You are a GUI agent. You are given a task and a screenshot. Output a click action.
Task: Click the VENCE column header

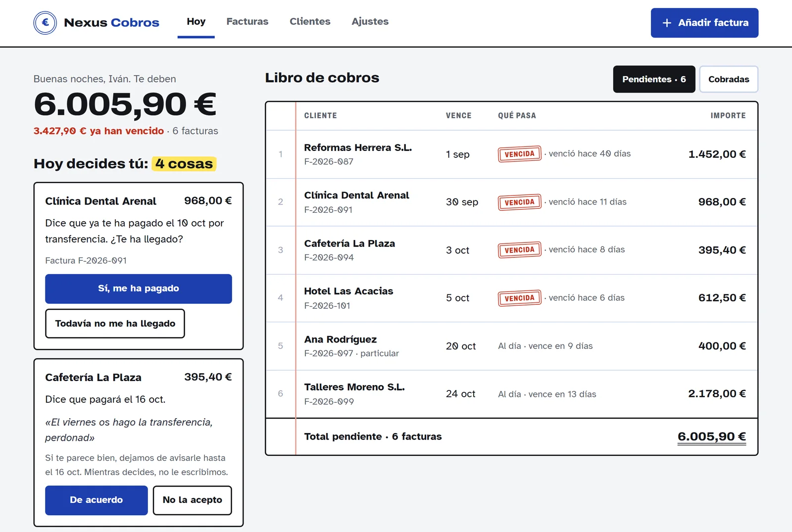[x=458, y=115]
